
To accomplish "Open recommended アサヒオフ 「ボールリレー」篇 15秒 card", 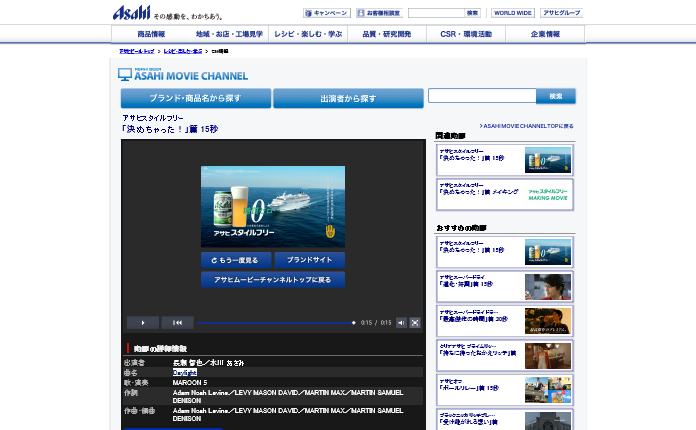I will [x=505, y=390].
